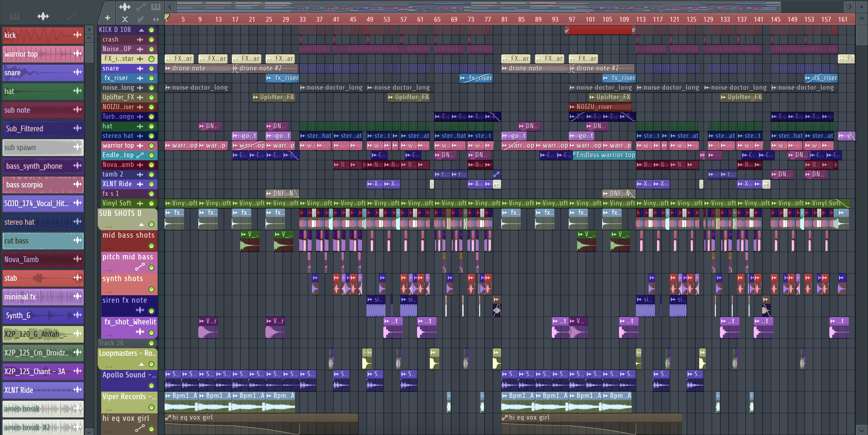This screenshot has height=435, width=868.
Task: Click the playlist overview right arrow
Action: point(850,6)
